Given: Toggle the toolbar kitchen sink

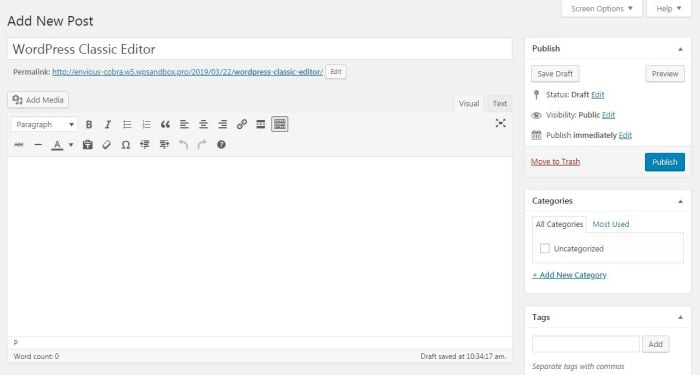Looking at the screenshot, I should point(280,125).
